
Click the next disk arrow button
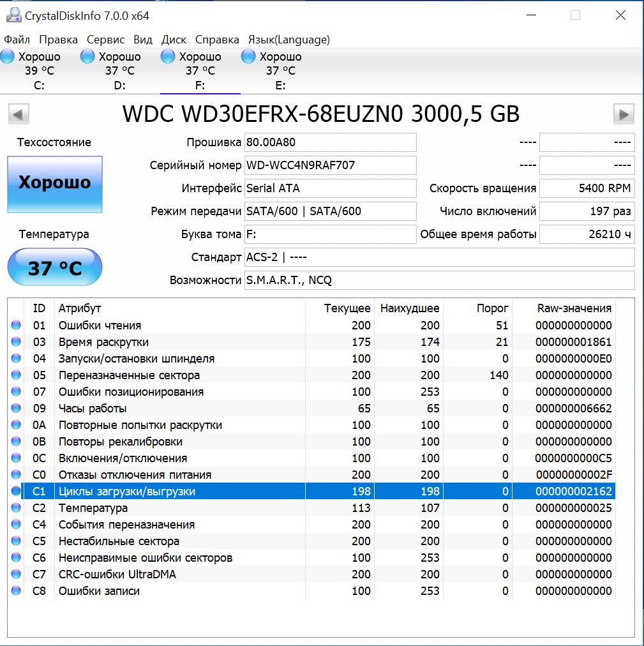point(623,114)
